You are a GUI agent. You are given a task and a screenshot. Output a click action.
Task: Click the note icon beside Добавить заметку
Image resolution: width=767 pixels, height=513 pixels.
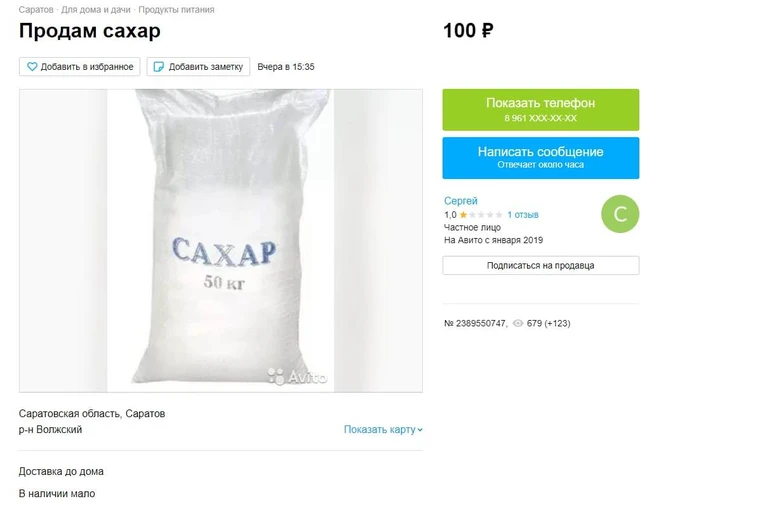pos(158,67)
